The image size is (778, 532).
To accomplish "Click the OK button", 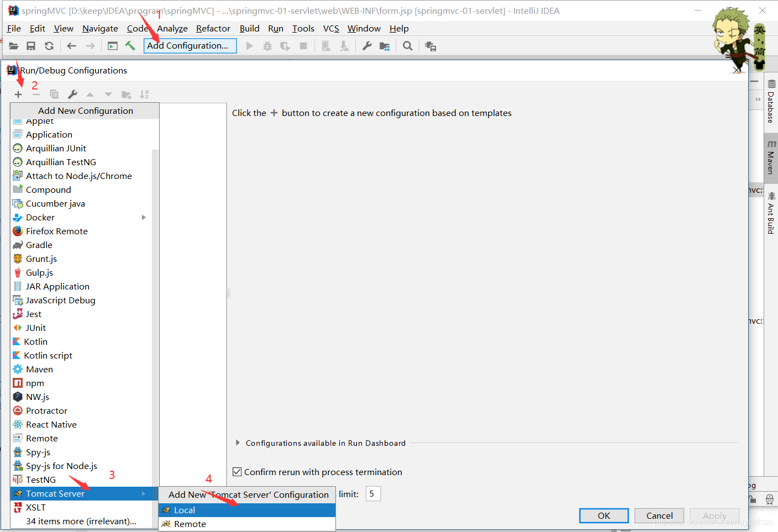I will tap(604, 515).
